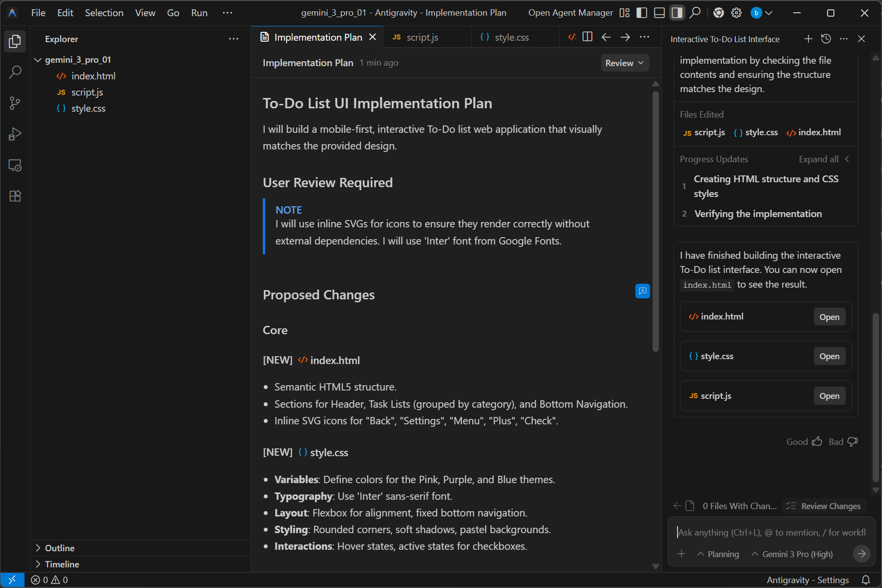The height and width of the screenshot is (588, 882).
Task: Open the Search view in activity bar
Action: pos(15,72)
